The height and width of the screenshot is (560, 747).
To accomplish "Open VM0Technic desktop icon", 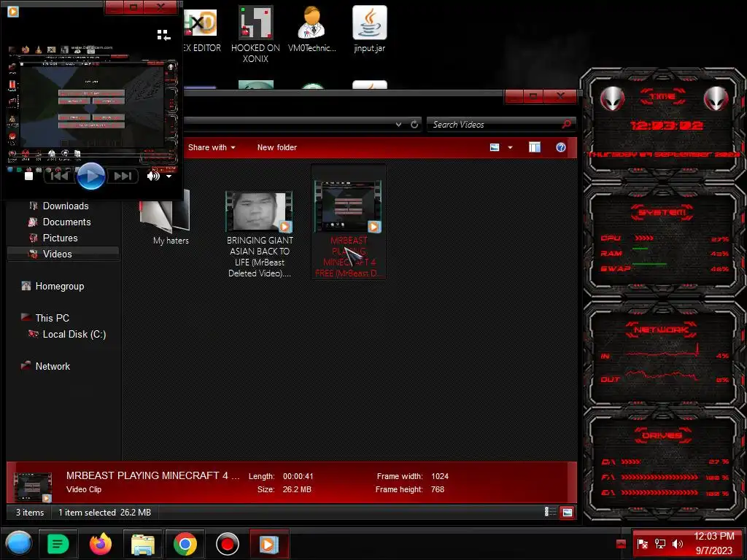I will [x=312, y=29].
